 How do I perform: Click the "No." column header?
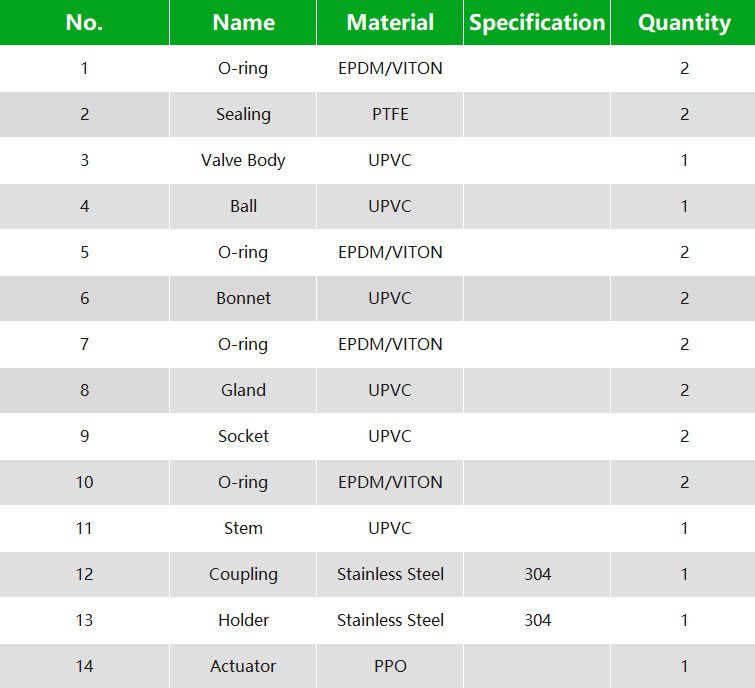point(84,23)
